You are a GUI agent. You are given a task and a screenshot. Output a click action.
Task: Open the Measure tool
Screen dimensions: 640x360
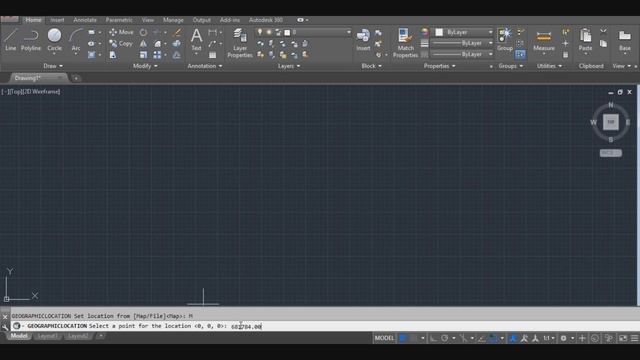[544, 40]
